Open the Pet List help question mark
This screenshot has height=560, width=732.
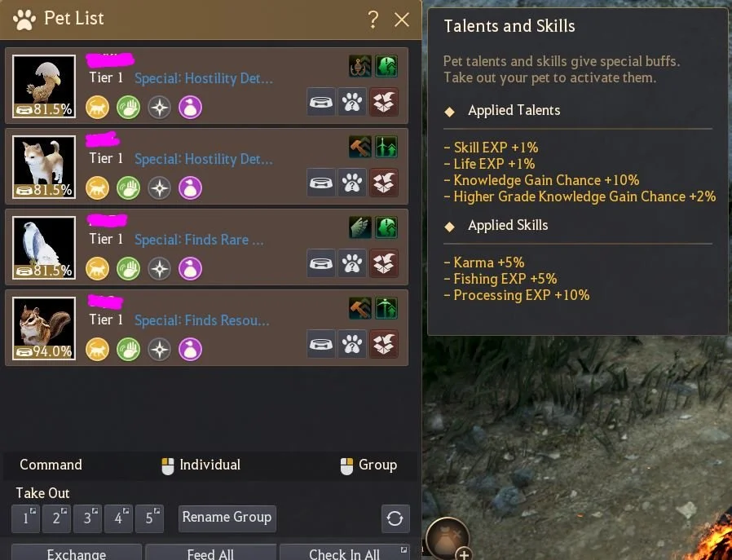pyautogui.click(x=373, y=20)
